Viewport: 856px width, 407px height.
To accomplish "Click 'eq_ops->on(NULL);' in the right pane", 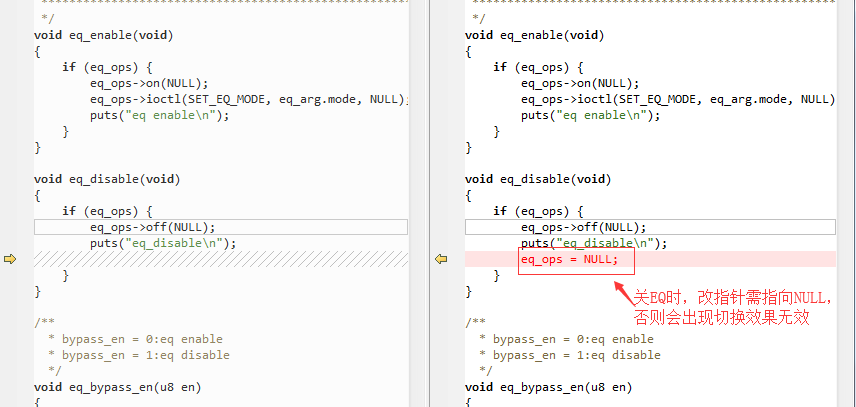I will pos(580,83).
